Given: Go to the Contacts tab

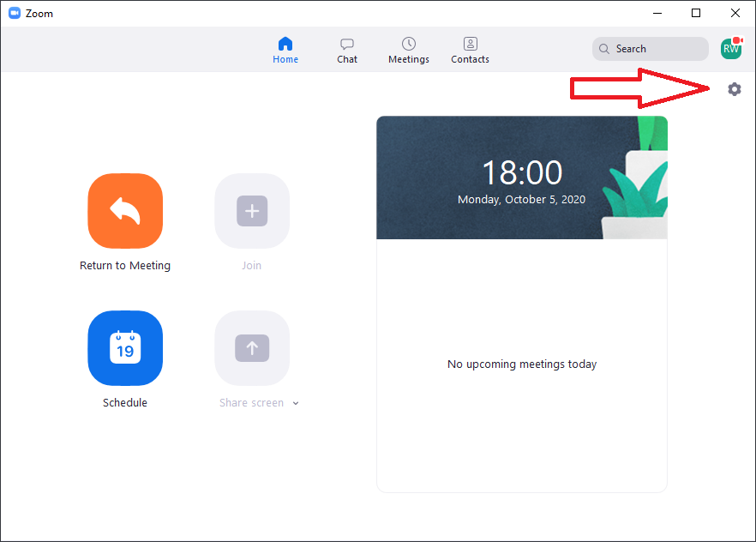Looking at the screenshot, I should tap(470, 50).
